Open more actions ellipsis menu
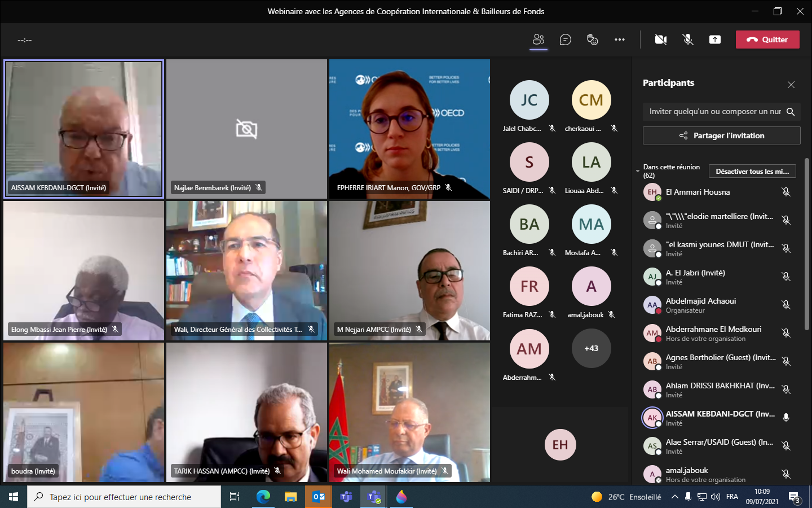 [x=620, y=40]
